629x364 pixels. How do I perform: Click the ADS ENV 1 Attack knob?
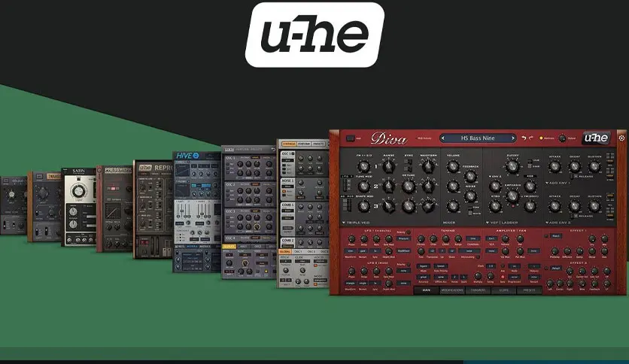[x=555, y=166]
